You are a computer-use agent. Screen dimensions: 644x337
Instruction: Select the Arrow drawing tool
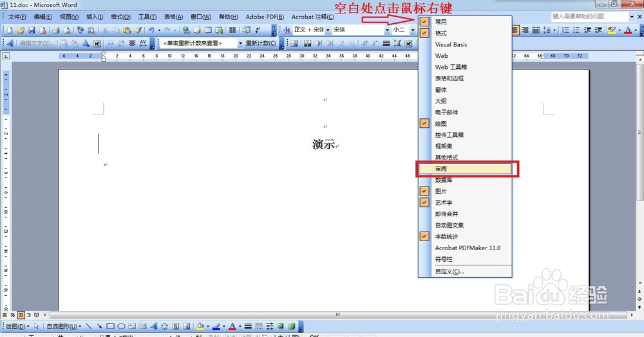click(99, 326)
